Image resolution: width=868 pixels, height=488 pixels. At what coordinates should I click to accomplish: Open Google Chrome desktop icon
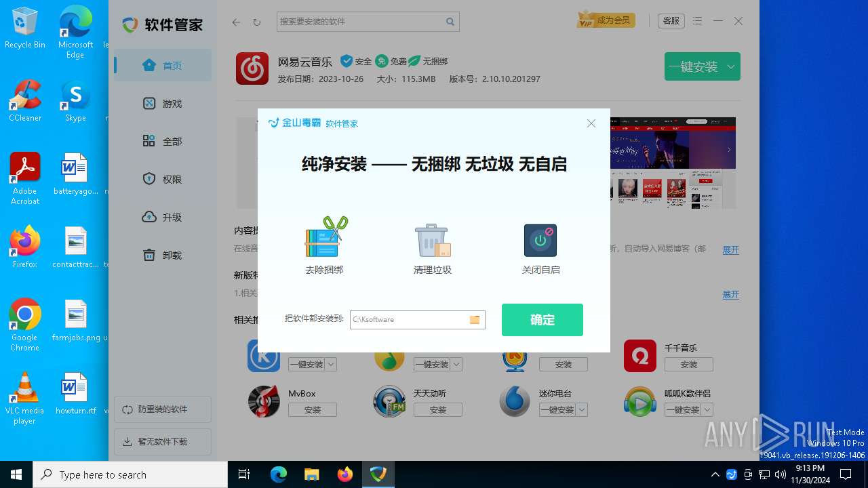tap(25, 325)
